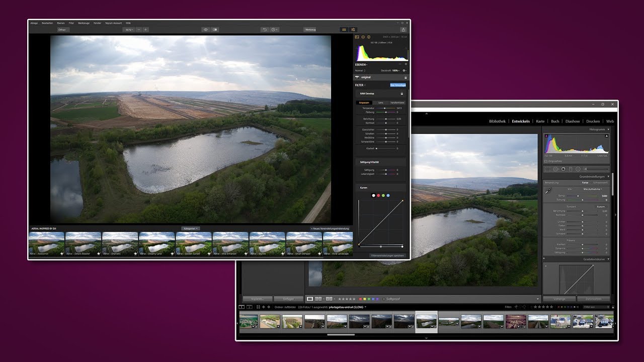Viewport: 644px width, 362px height.
Task: Select the green curve channel dot
Action: (x=383, y=195)
